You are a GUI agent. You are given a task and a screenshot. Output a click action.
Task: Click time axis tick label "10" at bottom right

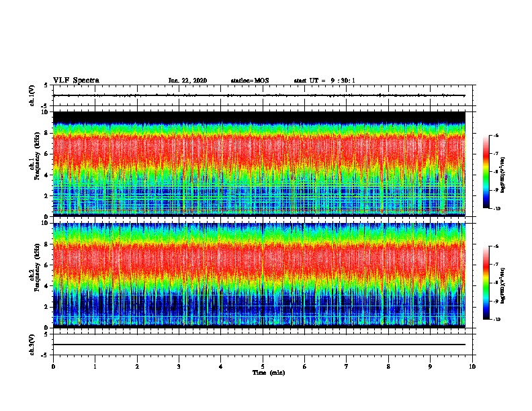[x=472, y=367]
